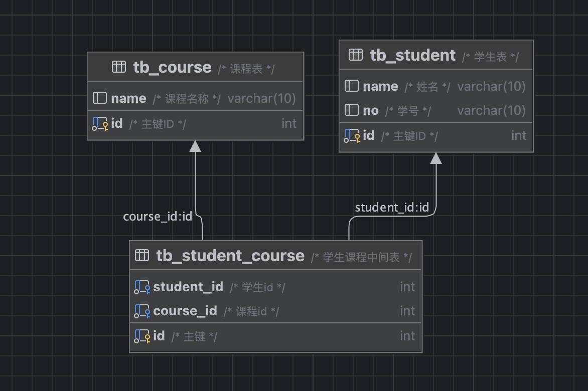Select the tb_course table title
Viewport: 588px width, 391px height.
click(172, 67)
